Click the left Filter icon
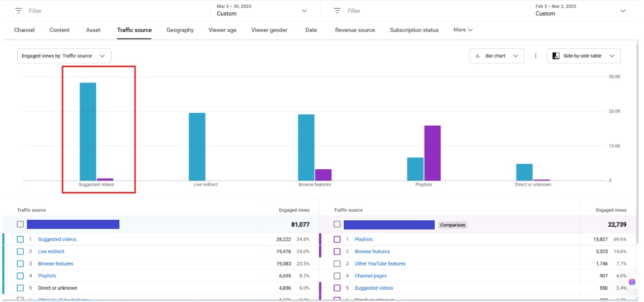 (x=18, y=11)
